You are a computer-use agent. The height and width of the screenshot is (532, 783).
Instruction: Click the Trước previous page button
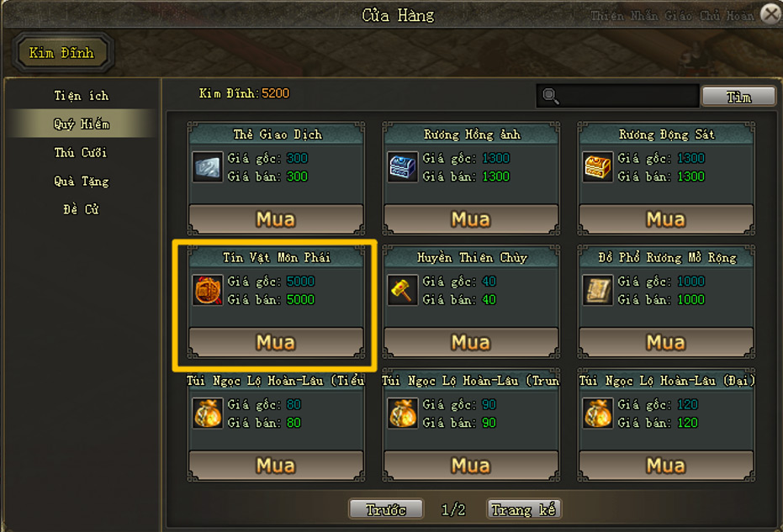[x=386, y=509]
